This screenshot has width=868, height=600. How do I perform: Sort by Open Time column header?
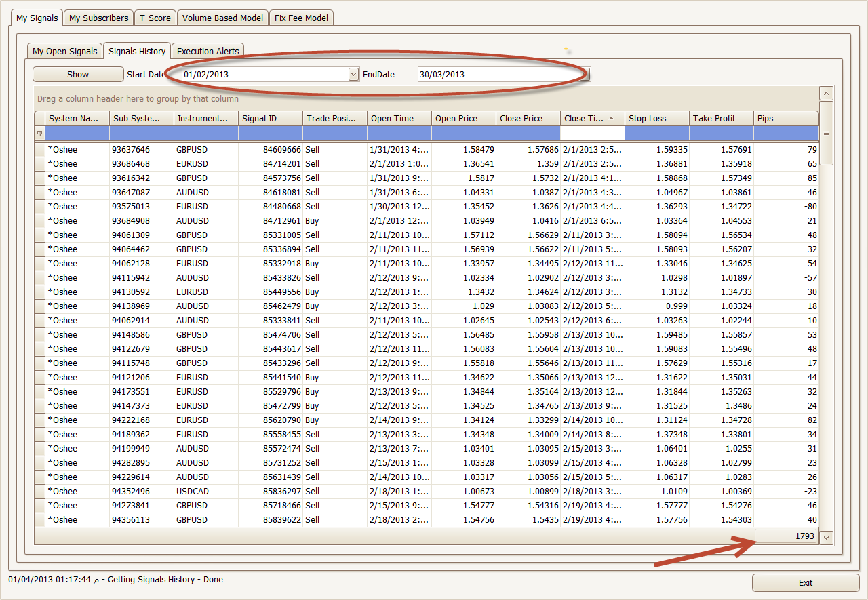(x=399, y=118)
